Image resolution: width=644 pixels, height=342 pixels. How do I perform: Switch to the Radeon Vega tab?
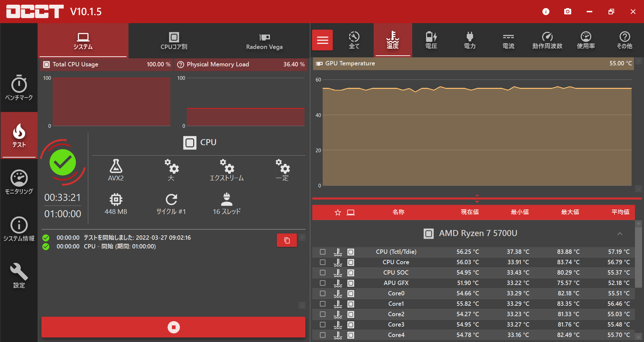click(264, 41)
